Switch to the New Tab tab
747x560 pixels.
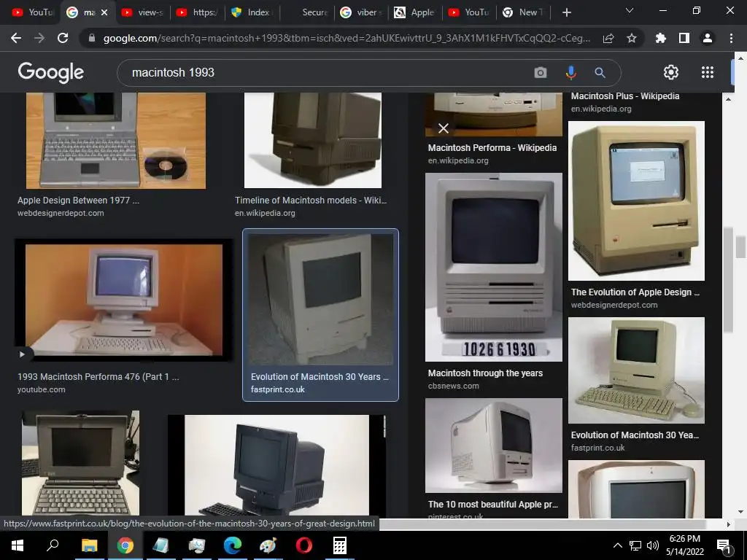click(x=523, y=12)
